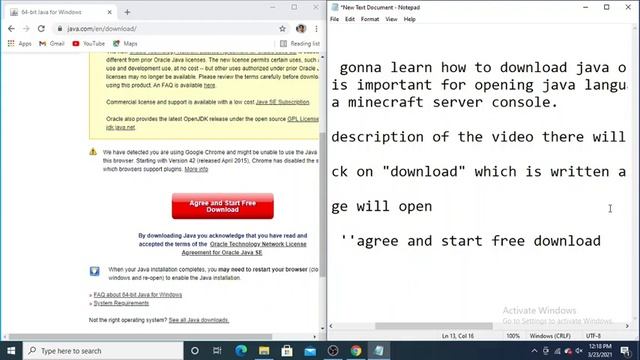Viewport: 640px width, 360px height.
Task: Launch Microsoft Edge from the taskbar
Action: tap(241, 351)
